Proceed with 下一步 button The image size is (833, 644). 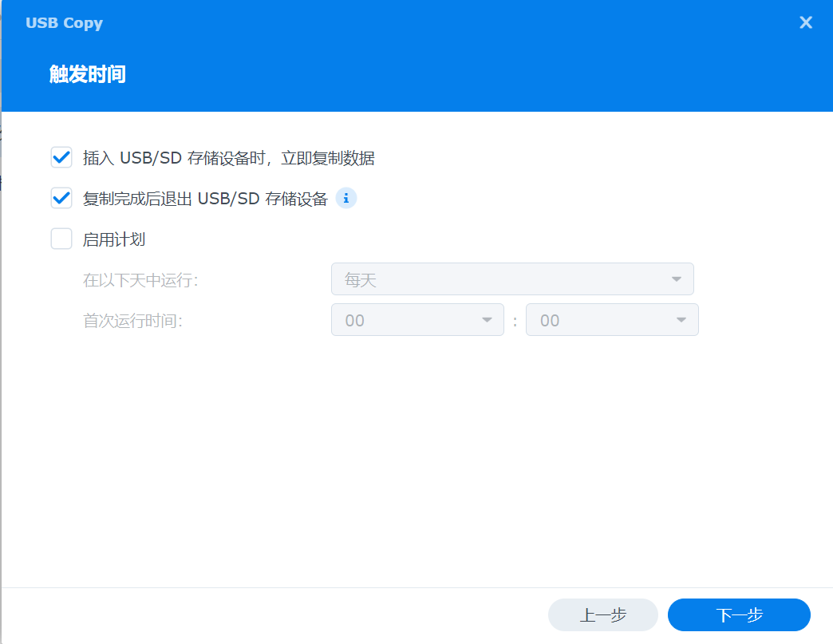pos(739,614)
